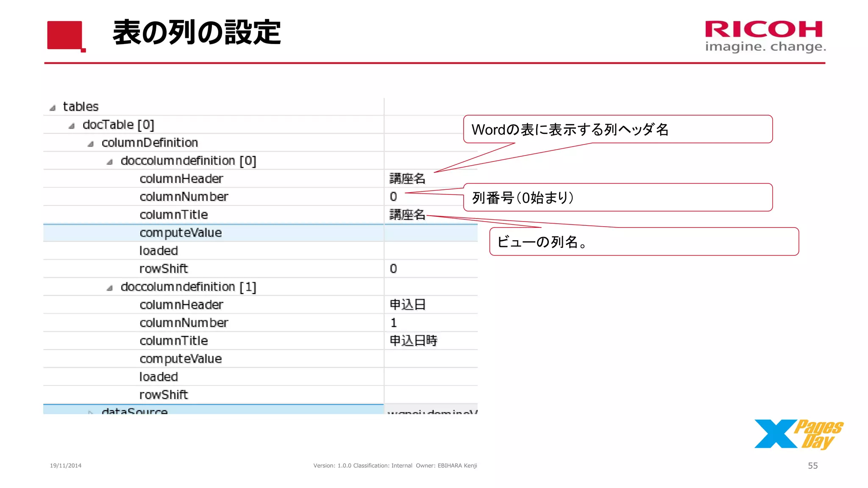The height and width of the screenshot is (488, 868).
Task: Select loaded under doccolumndefinition [0]
Action: (159, 250)
